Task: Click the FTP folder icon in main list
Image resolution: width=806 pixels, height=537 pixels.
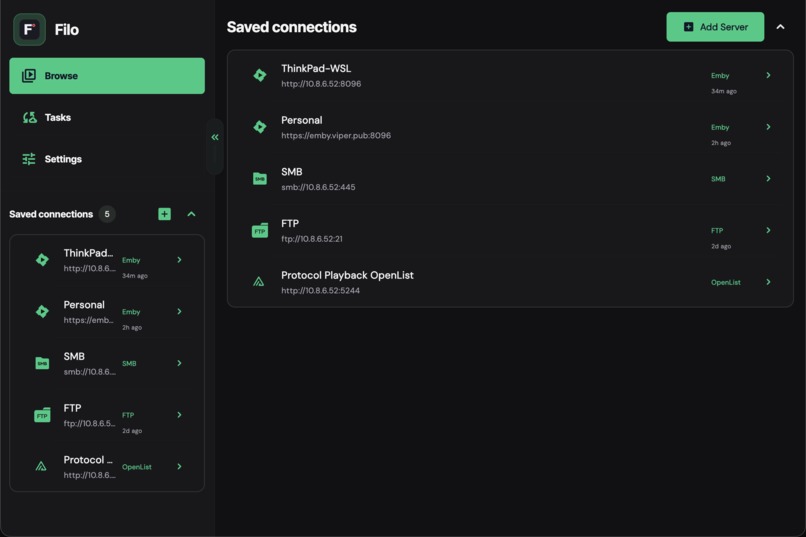Action: (260, 230)
